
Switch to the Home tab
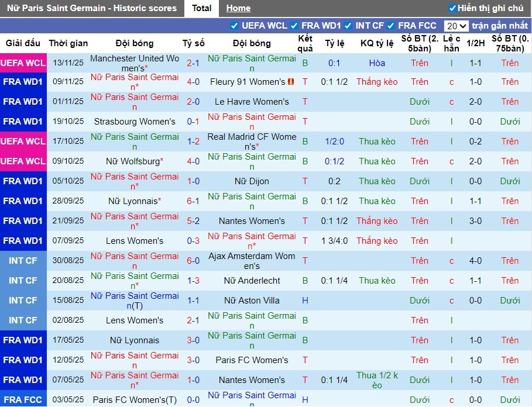point(238,8)
